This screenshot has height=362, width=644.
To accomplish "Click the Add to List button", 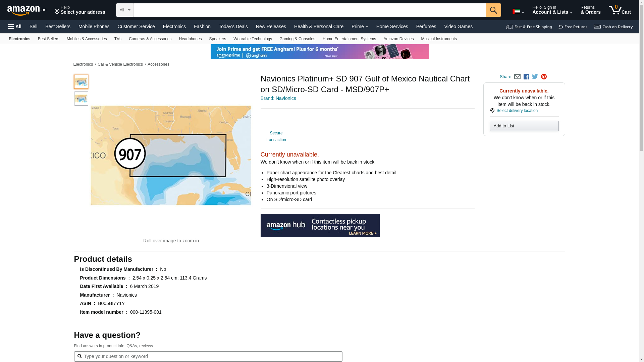I will 524,126.
